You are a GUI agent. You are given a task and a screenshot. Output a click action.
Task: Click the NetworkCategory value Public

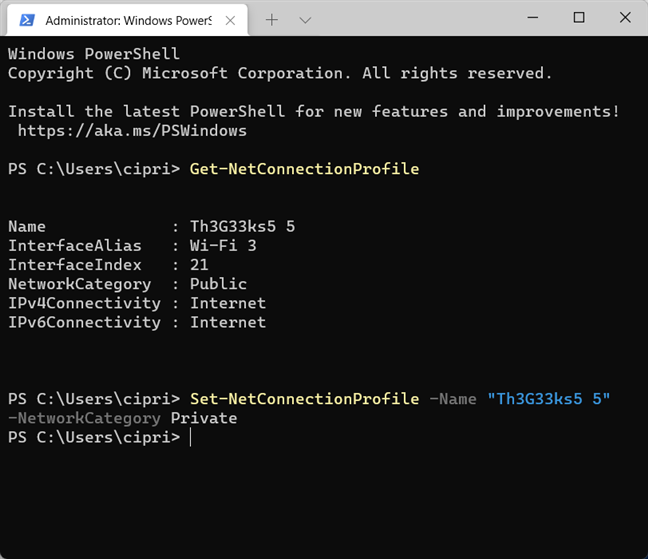[218, 284]
